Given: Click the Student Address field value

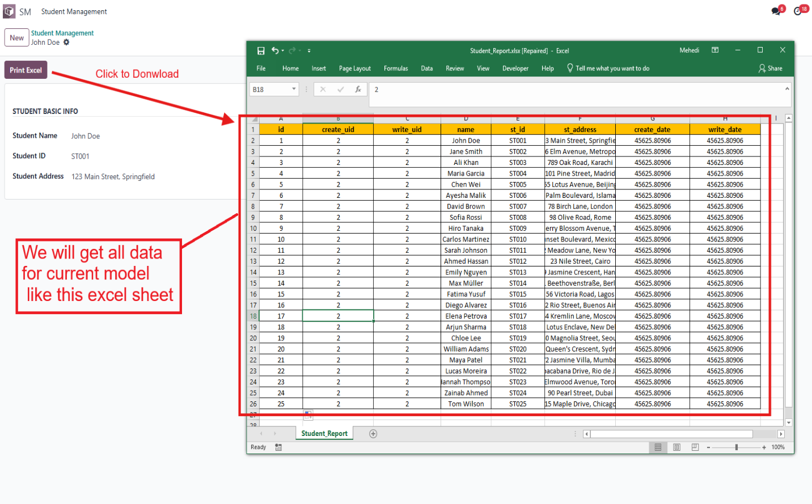Looking at the screenshot, I should (x=113, y=177).
